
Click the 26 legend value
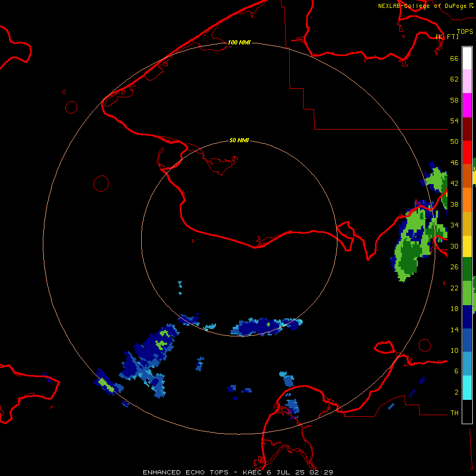pos(454,267)
